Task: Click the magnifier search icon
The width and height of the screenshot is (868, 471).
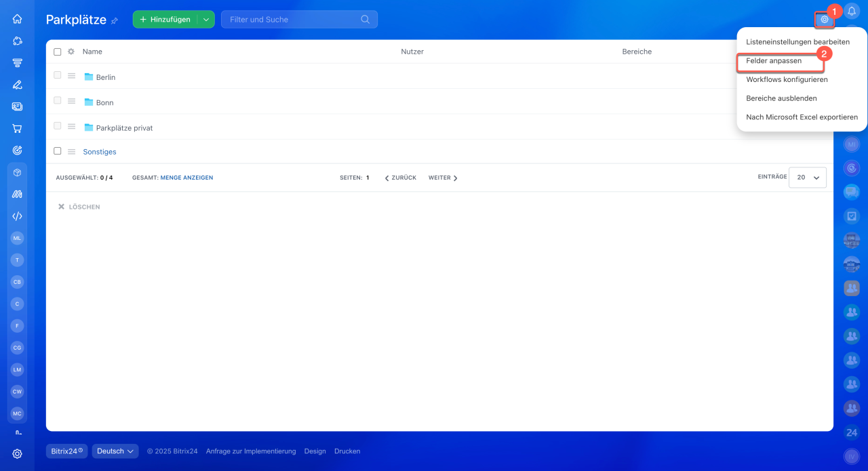Action: 366,20
